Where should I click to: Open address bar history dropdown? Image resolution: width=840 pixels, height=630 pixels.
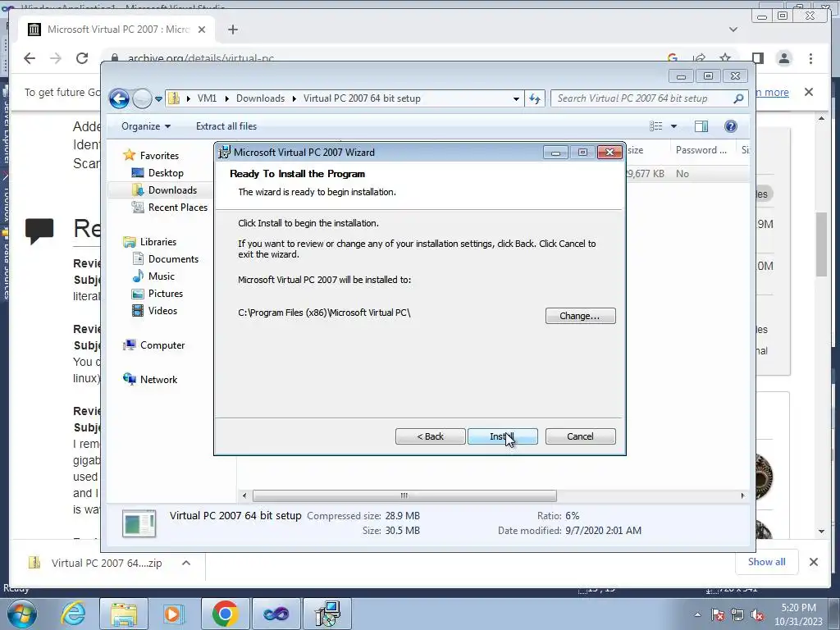pyautogui.click(x=516, y=98)
